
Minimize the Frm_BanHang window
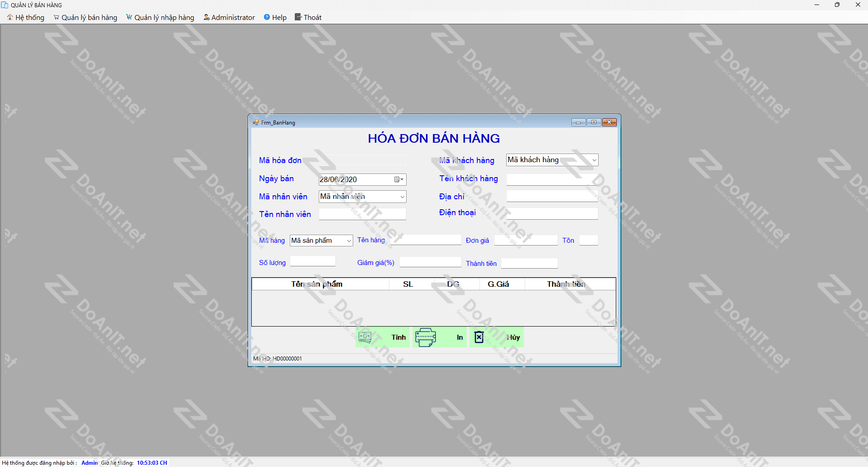pos(578,122)
